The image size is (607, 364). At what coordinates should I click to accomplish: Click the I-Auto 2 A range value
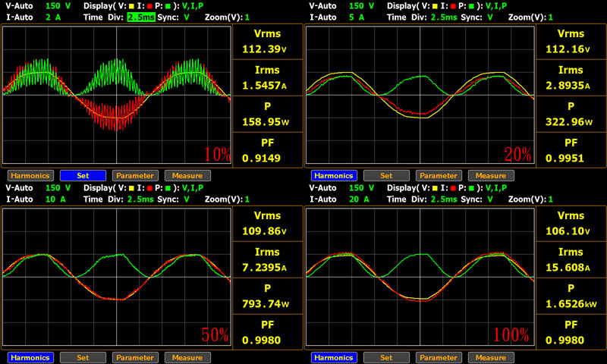click(x=53, y=17)
